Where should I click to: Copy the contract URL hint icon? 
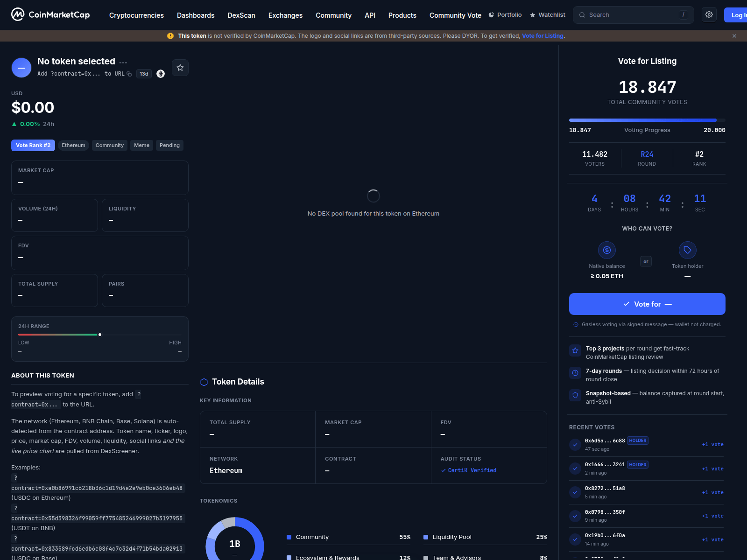129,74
